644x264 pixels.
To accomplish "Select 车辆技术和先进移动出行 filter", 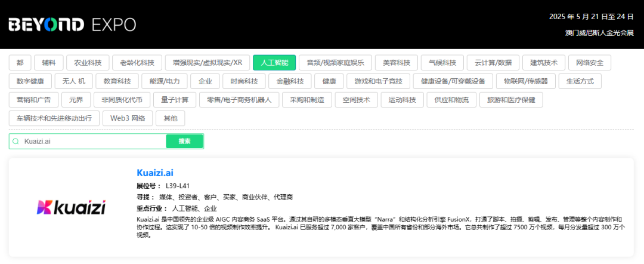I will 54,118.
